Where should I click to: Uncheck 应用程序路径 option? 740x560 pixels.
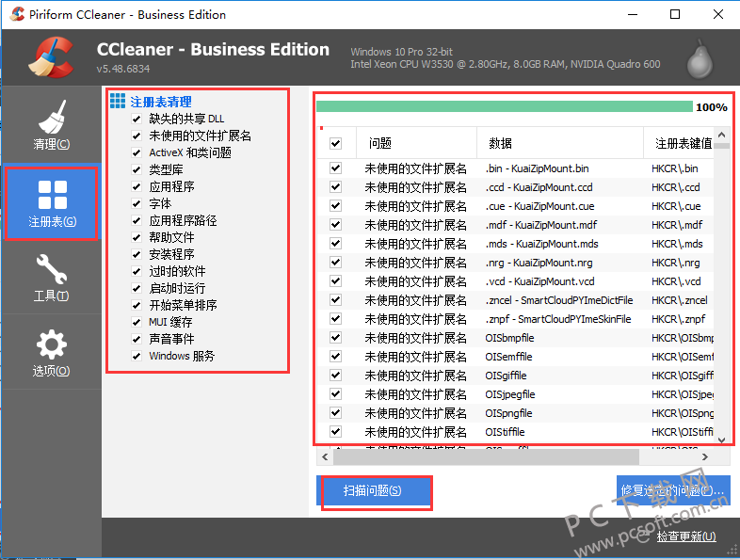(x=137, y=221)
